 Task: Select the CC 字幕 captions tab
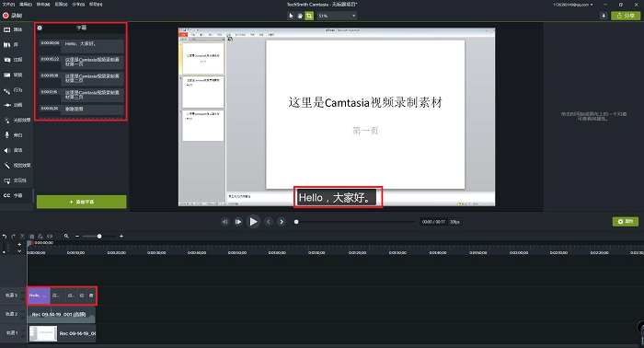click(x=13, y=195)
